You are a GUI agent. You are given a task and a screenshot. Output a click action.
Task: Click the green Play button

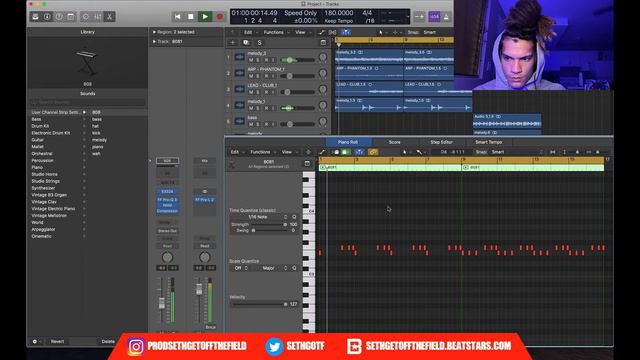pyautogui.click(x=205, y=17)
